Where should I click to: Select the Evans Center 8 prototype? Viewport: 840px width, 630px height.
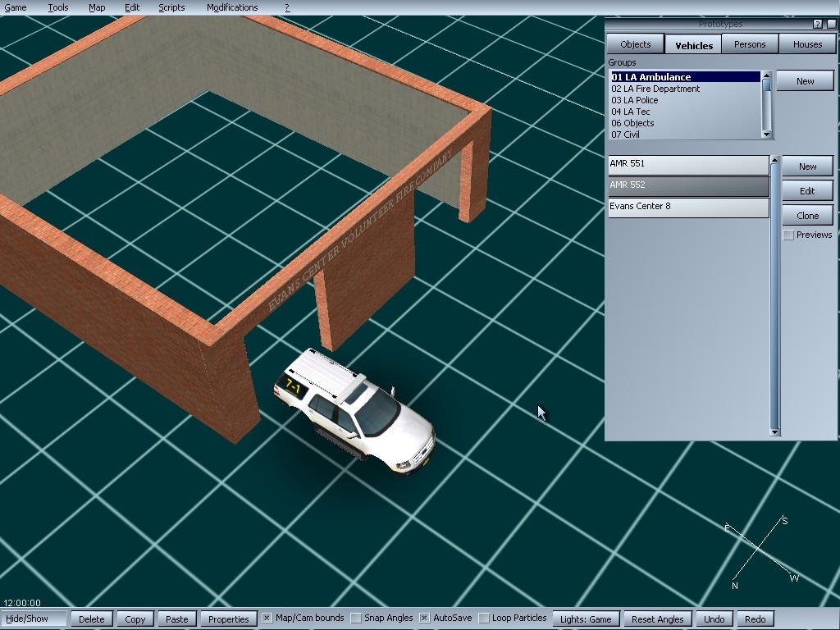(x=688, y=208)
